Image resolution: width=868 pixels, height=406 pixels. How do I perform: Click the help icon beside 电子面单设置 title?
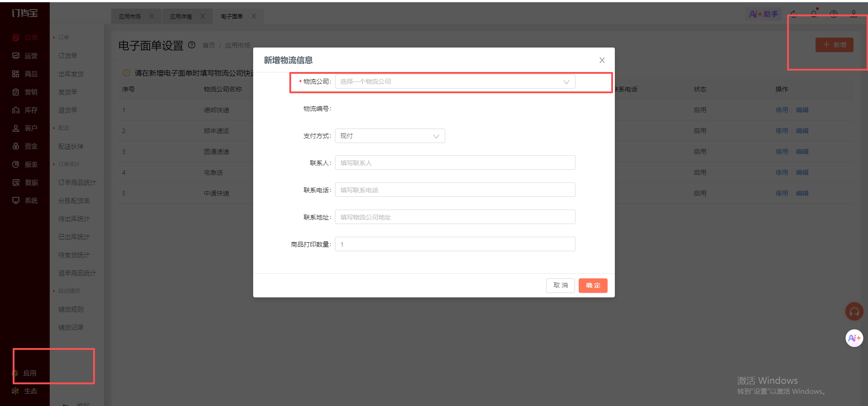(192, 45)
